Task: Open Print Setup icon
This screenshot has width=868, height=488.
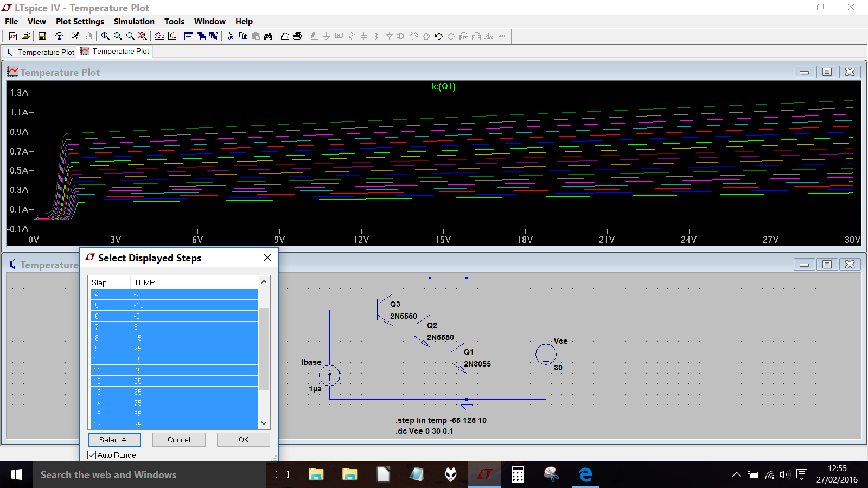Action: click(x=285, y=36)
